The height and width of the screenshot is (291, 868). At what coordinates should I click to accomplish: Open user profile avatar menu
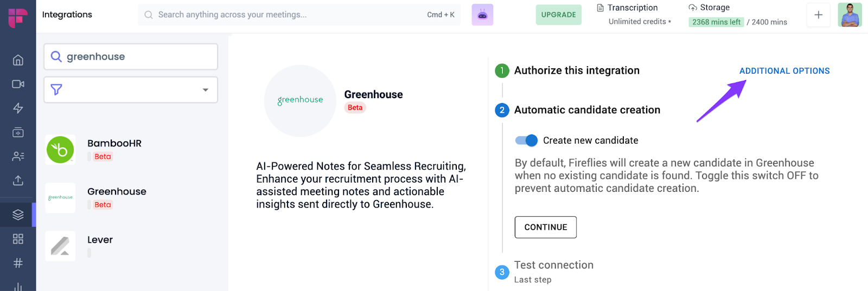(849, 15)
